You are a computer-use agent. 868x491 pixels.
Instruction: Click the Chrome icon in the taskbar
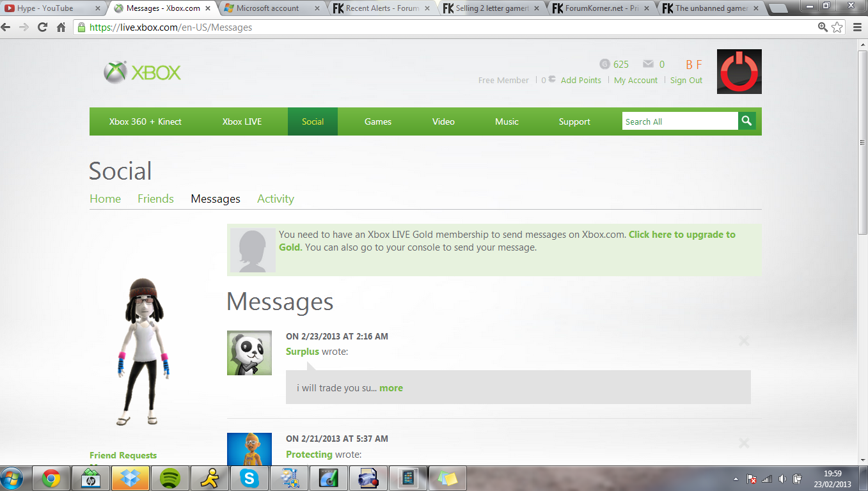tap(51, 478)
